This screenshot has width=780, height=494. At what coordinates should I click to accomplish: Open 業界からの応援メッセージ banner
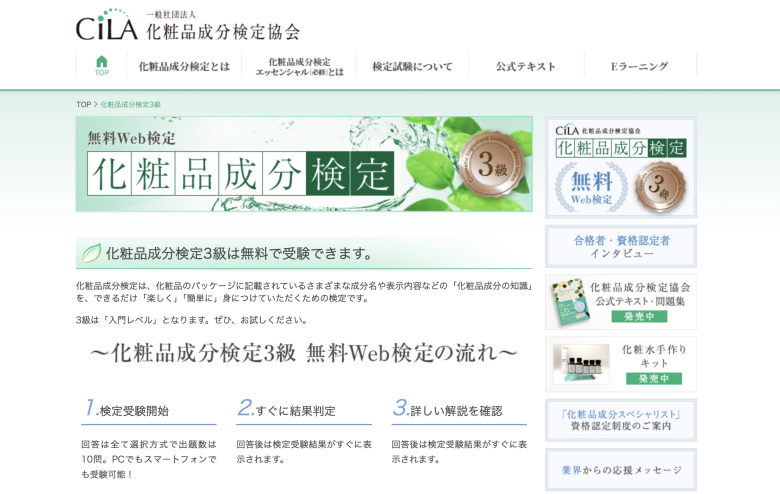coord(620,470)
